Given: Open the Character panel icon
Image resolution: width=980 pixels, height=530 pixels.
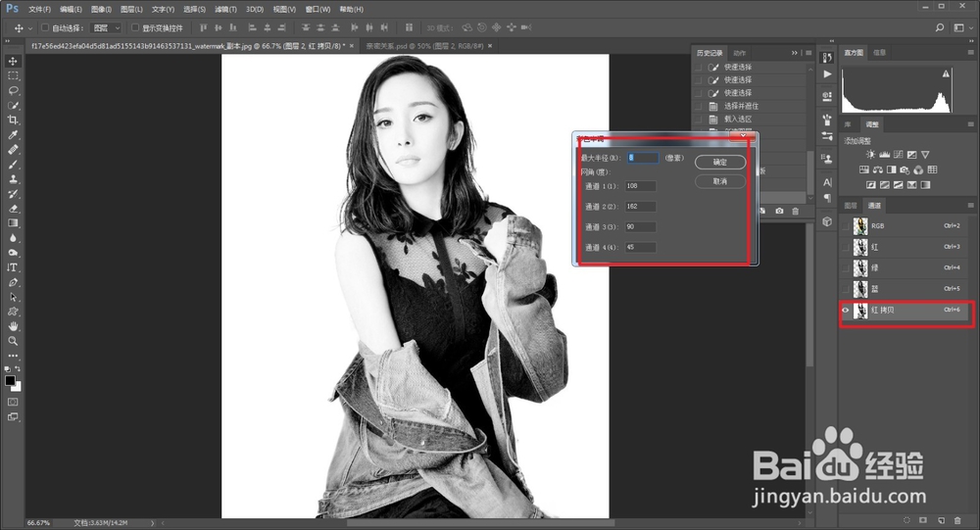Looking at the screenshot, I should click(x=827, y=182).
